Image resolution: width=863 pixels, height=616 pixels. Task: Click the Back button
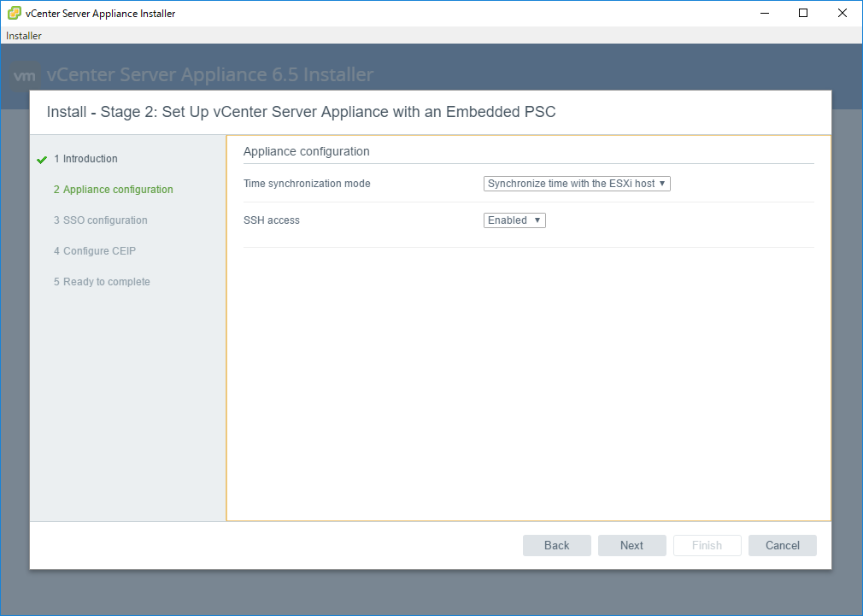557,546
